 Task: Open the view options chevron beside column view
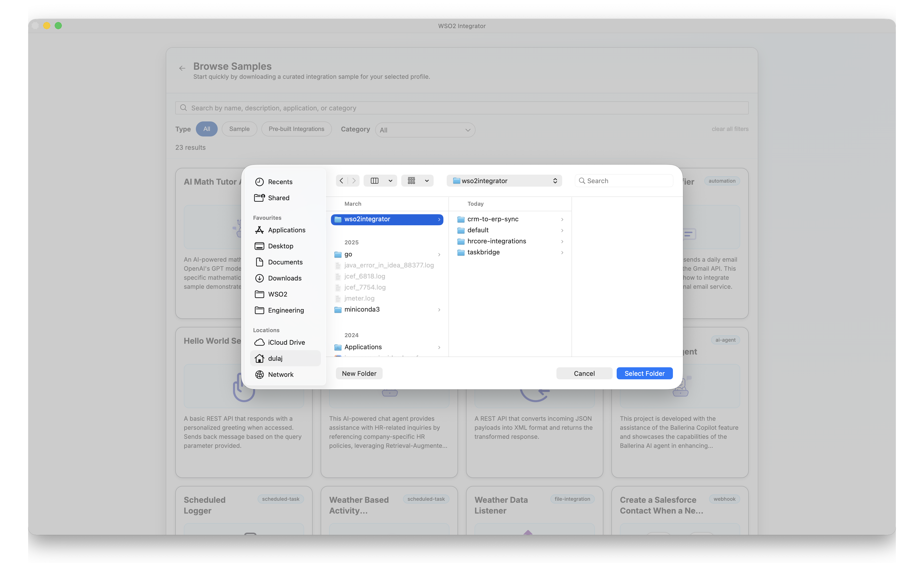tap(390, 181)
